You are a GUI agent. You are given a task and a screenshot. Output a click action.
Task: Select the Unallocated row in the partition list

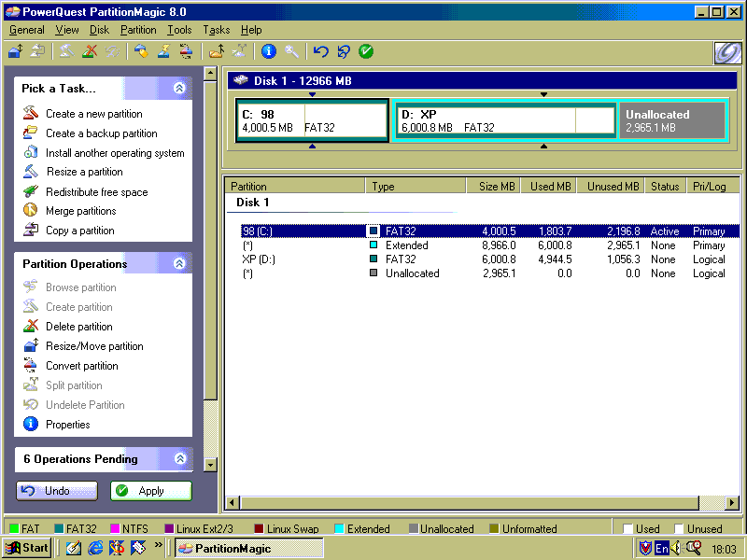pyautogui.click(x=412, y=273)
